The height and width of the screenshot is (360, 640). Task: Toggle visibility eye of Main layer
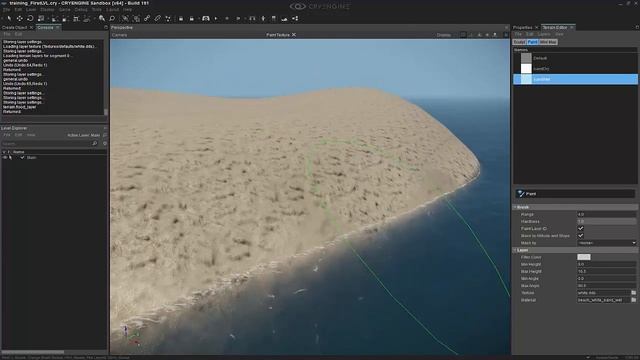point(5,157)
